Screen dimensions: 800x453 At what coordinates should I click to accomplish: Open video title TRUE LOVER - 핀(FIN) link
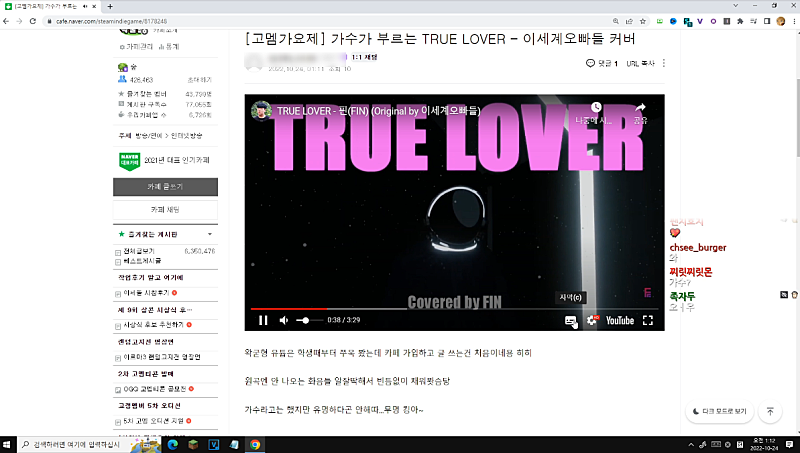[379, 111]
